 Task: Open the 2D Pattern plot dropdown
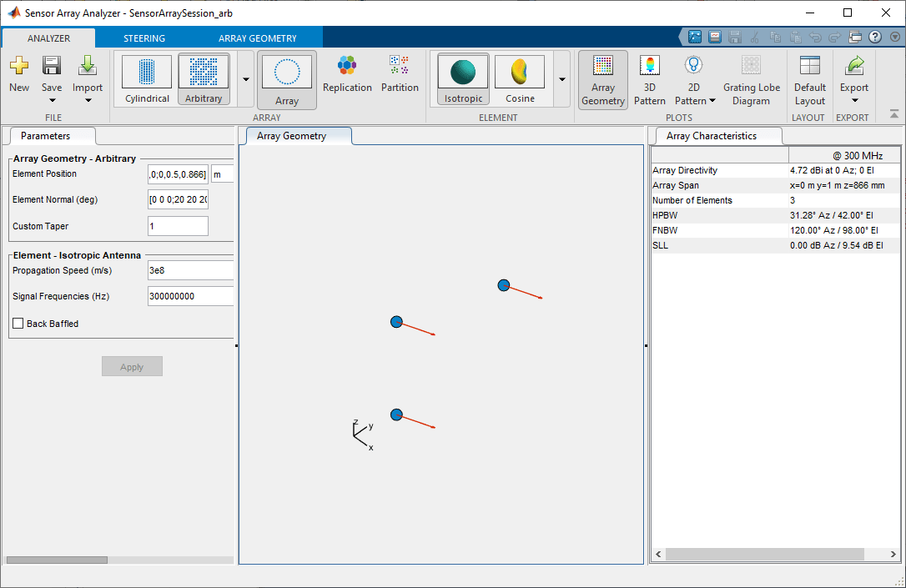tap(695, 80)
